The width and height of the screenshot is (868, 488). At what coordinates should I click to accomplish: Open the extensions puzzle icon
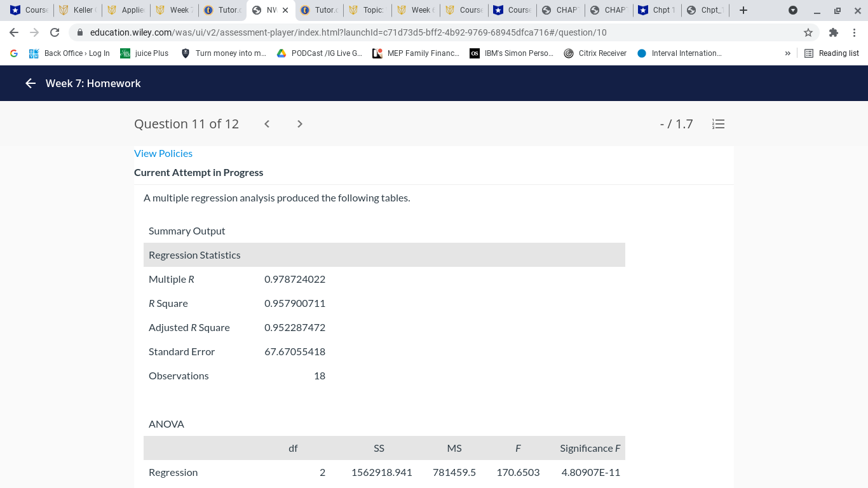click(x=834, y=32)
